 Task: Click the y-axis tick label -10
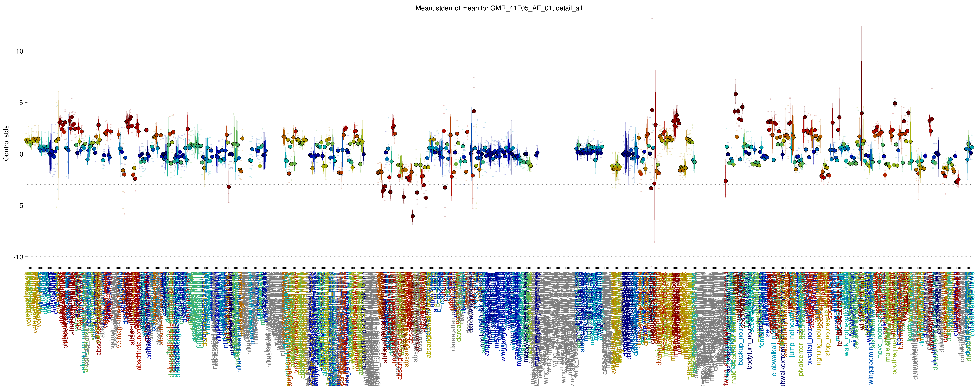click(x=18, y=257)
